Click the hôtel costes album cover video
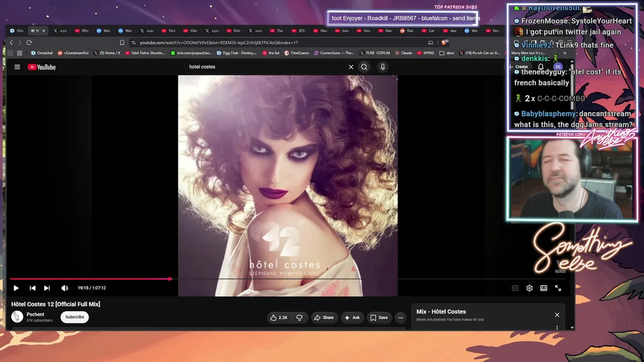 (288, 186)
